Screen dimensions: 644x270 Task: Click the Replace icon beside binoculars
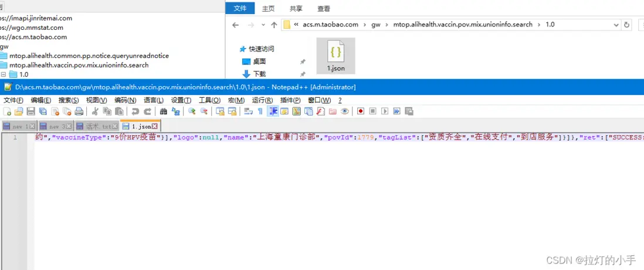175,111
